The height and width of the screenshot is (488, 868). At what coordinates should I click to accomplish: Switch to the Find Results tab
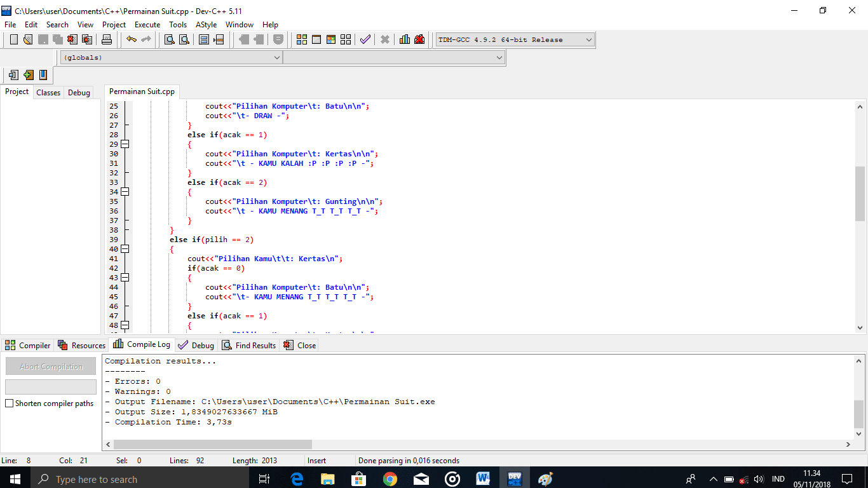click(248, 346)
